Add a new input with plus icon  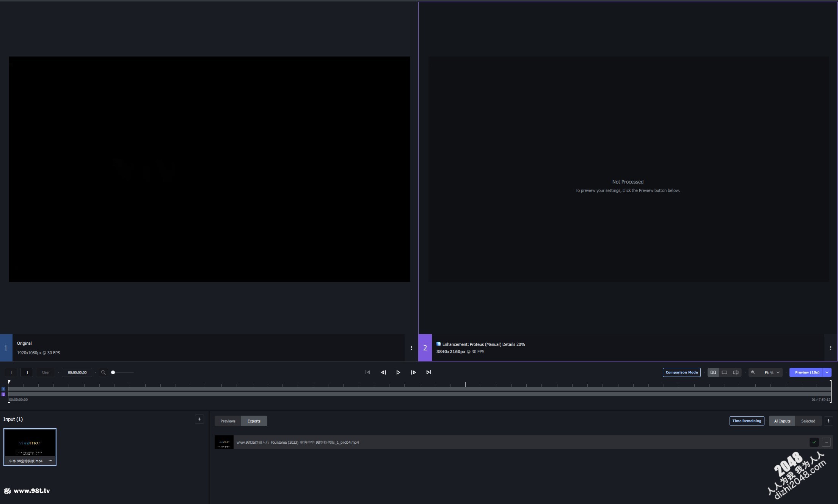199,419
